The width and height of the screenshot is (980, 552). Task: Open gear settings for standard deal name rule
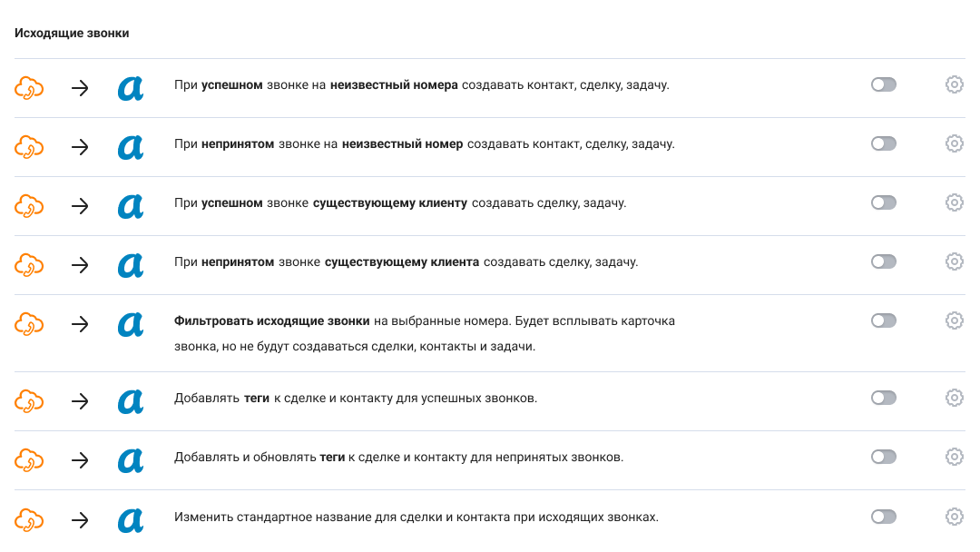(x=954, y=517)
